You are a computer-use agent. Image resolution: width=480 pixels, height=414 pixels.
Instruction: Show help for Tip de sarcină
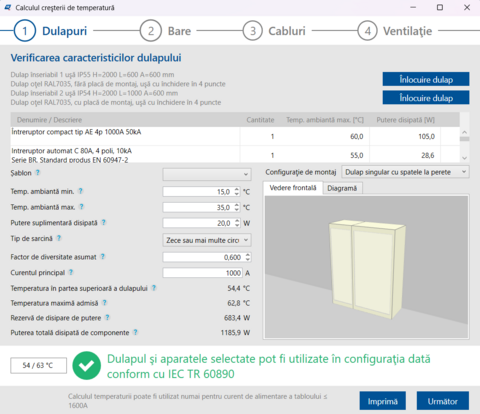click(x=59, y=238)
